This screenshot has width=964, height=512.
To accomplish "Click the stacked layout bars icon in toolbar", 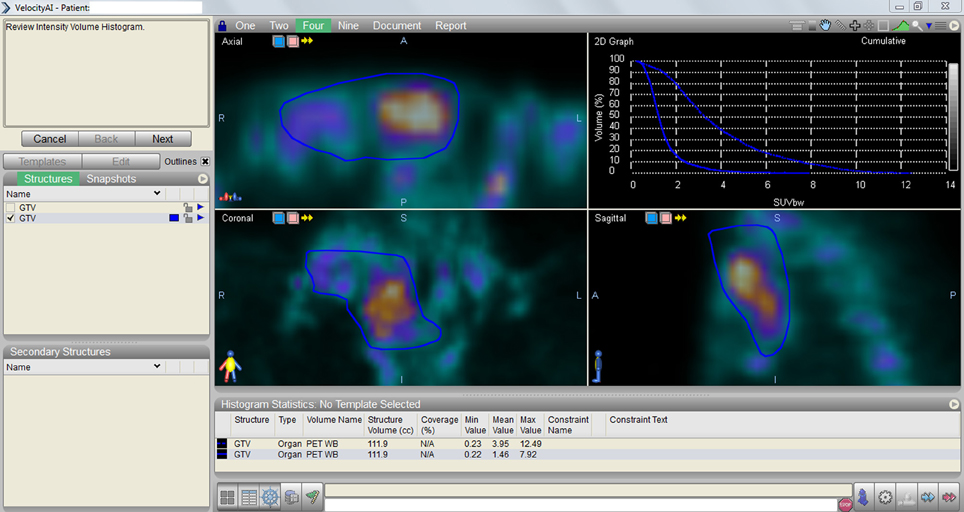I will [x=797, y=25].
